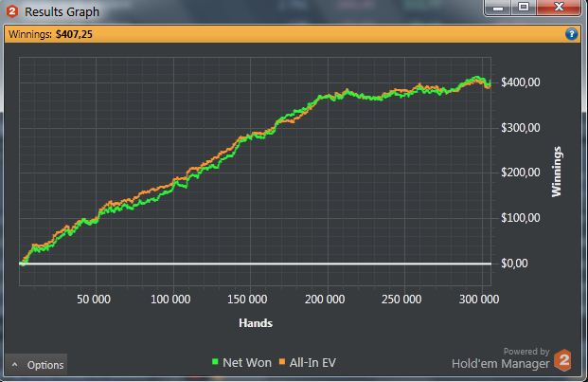Maximize the Results Graph window
The height and width of the screenshot is (382, 588).
pos(524,8)
